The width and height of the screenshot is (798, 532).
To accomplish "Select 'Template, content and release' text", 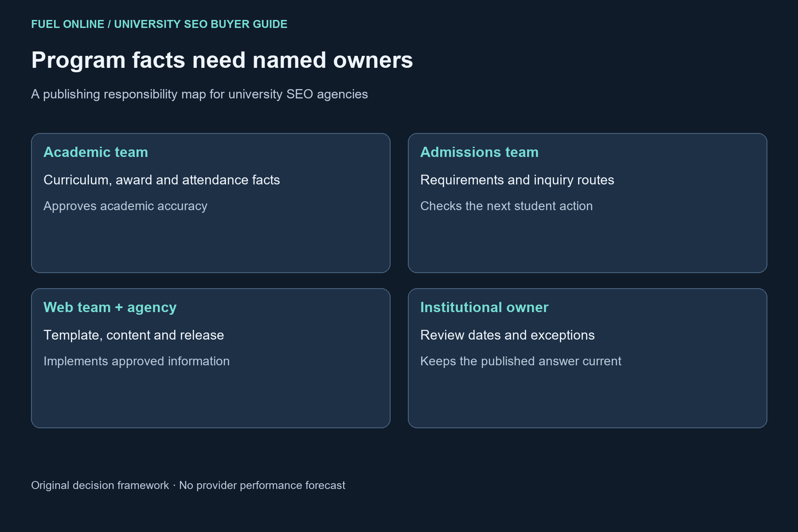I will tap(133, 335).
